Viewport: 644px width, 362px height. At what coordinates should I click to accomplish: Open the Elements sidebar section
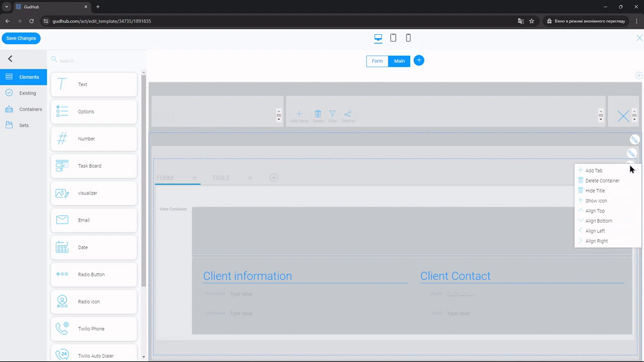click(x=23, y=77)
